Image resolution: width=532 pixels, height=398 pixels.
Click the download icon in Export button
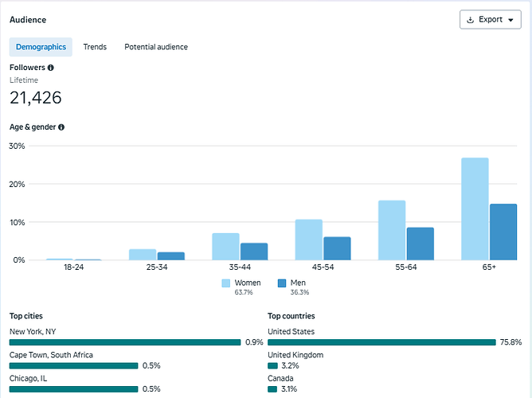click(470, 20)
